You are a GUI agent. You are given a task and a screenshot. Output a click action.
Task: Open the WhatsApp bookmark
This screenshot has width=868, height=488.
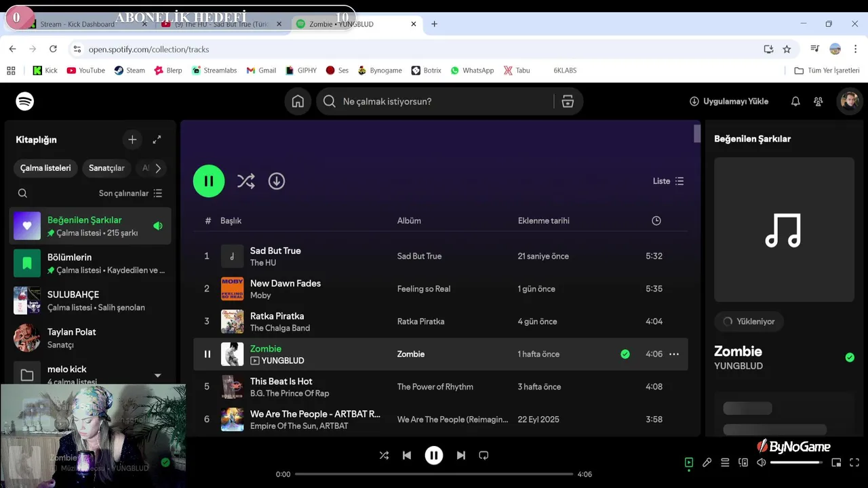pos(472,70)
